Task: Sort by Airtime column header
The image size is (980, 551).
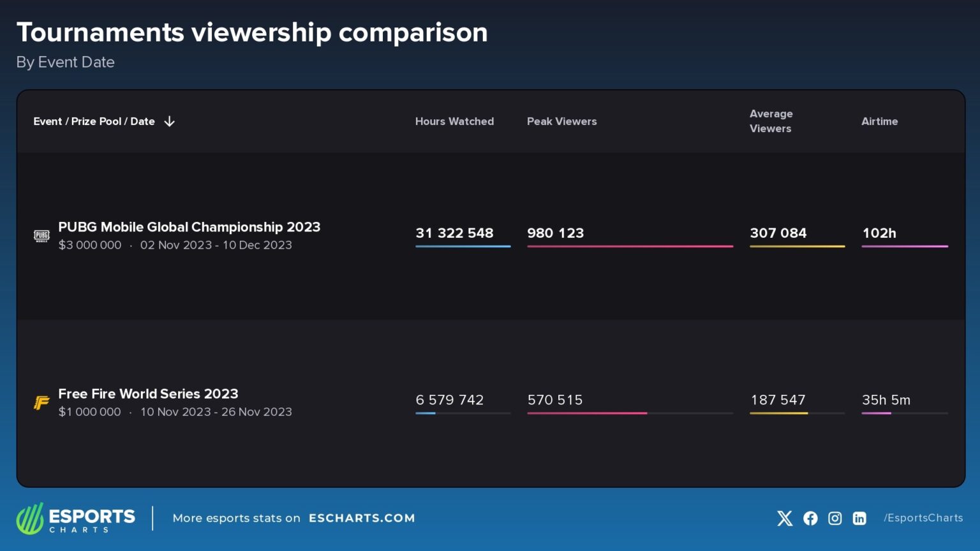Action: [880, 121]
